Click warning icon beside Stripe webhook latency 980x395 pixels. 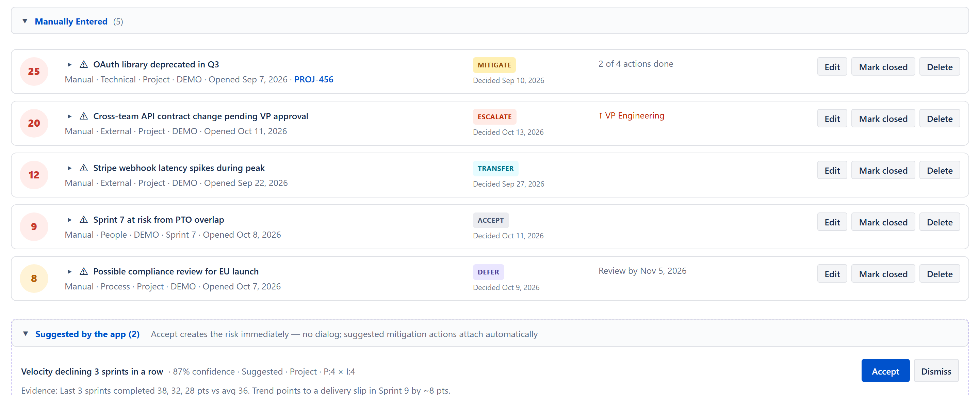coord(84,168)
